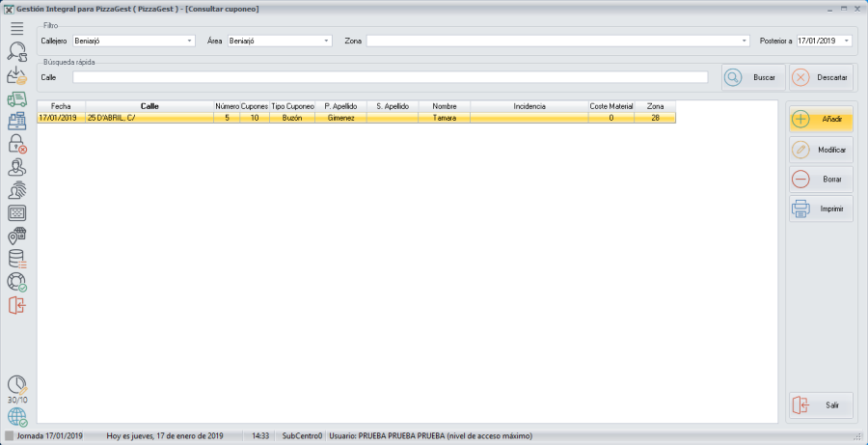Expand the Área dropdown
The height and width of the screenshot is (445, 868).
[326, 42]
